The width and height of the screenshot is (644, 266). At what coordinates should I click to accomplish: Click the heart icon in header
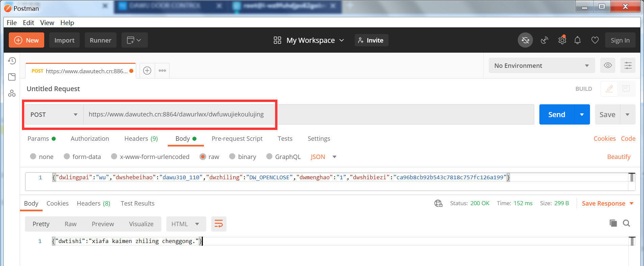point(595,40)
